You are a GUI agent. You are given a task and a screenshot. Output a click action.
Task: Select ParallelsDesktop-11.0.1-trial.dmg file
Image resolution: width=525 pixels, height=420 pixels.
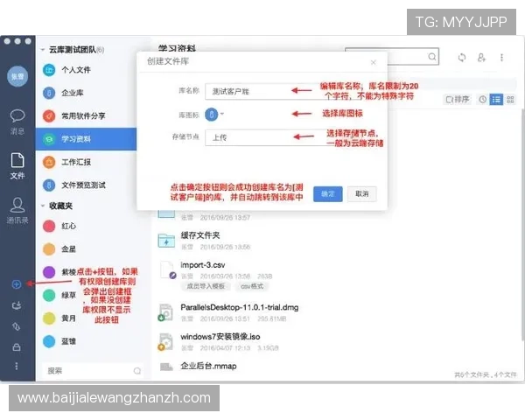[x=240, y=307]
